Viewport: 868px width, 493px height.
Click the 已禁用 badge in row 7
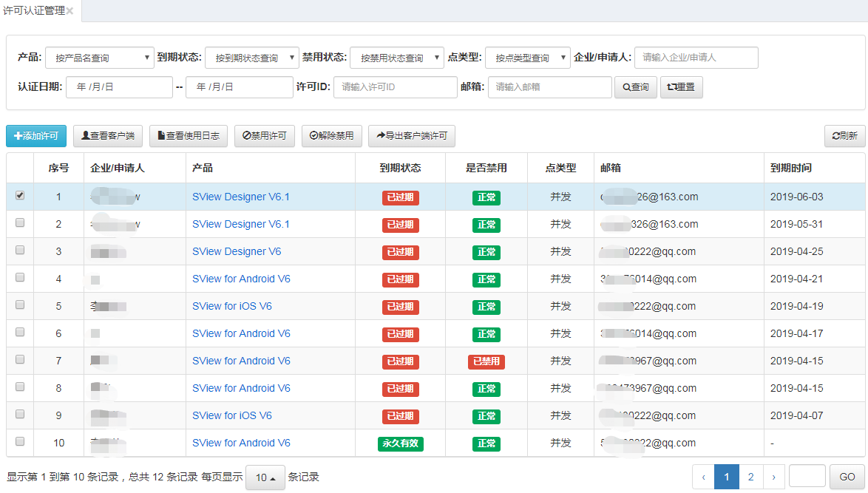(x=486, y=361)
